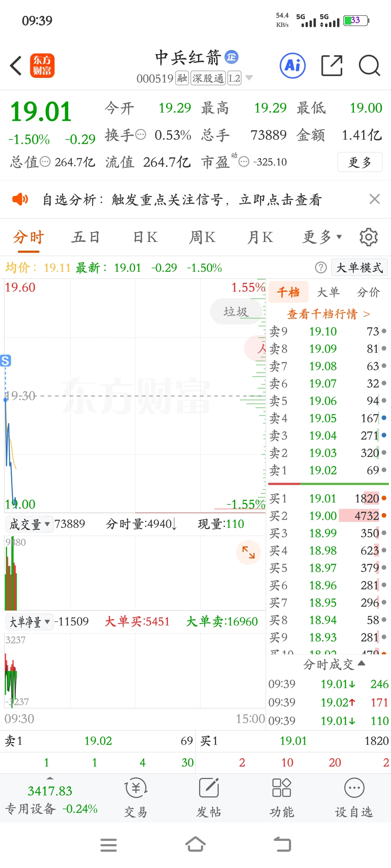
Task: Tap the volume bar chart
Action: (135, 573)
